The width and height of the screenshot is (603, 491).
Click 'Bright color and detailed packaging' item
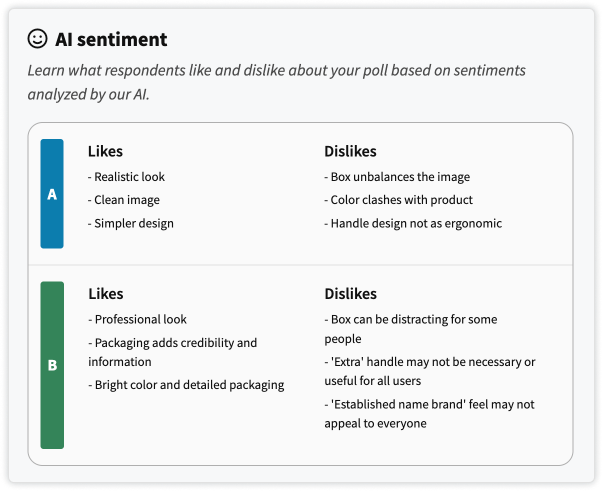(x=186, y=385)
